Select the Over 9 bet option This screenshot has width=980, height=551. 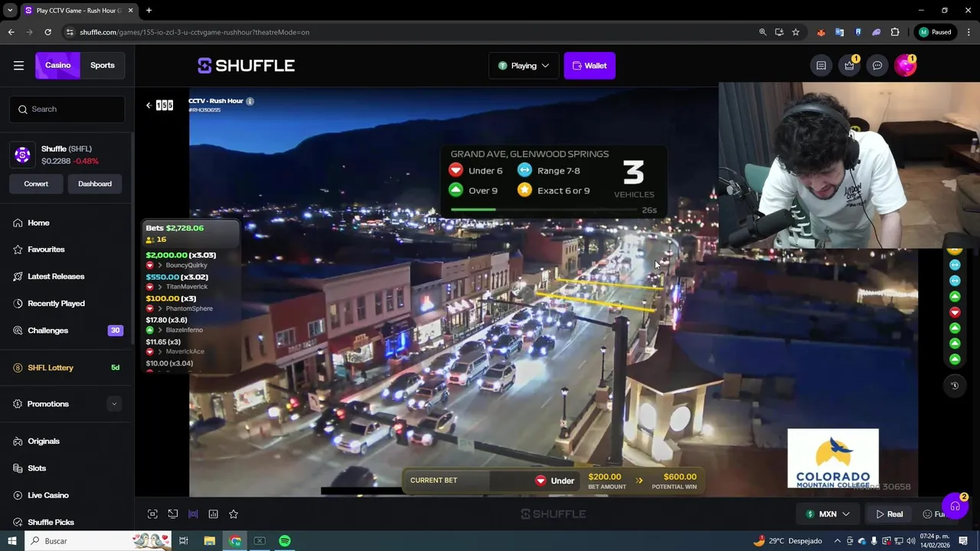[x=474, y=191]
